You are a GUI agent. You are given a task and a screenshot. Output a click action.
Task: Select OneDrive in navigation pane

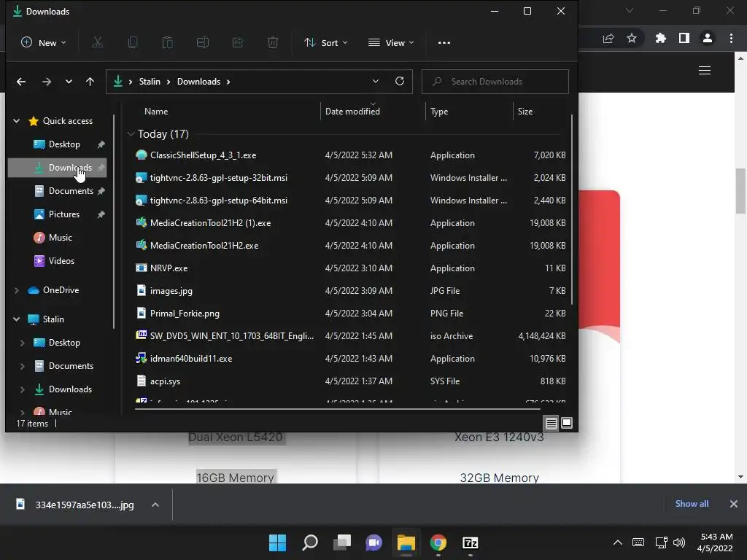(x=57, y=290)
